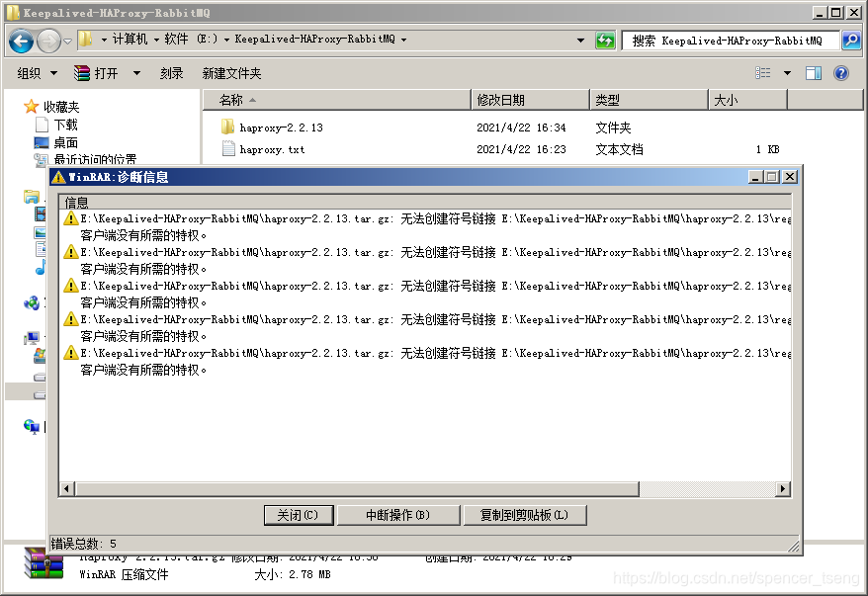The image size is (868, 596).
Task: Click the horizontal scrollbar thumb in dialog
Action: pos(357,488)
